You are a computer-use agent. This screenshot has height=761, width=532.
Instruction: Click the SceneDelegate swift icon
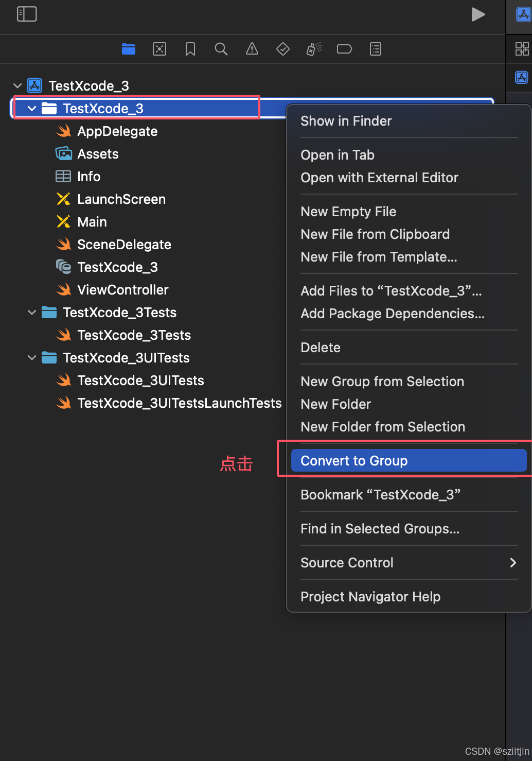coord(63,244)
